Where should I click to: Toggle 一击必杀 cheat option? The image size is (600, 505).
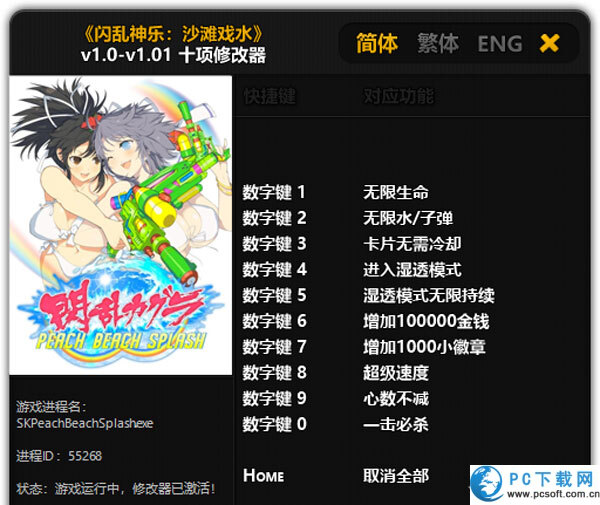(x=396, y=424)
